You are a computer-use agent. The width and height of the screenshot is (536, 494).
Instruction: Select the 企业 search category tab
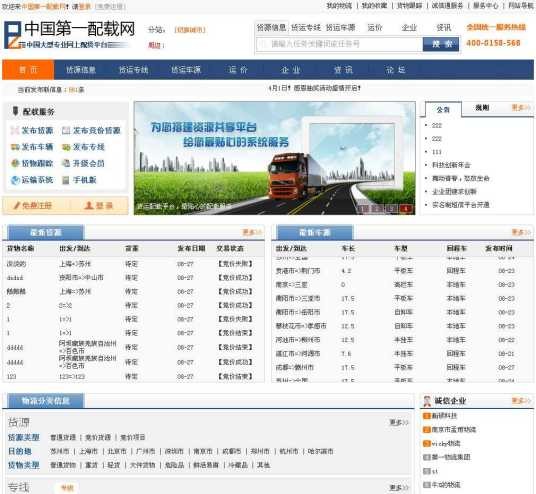(x=409, y=27)
